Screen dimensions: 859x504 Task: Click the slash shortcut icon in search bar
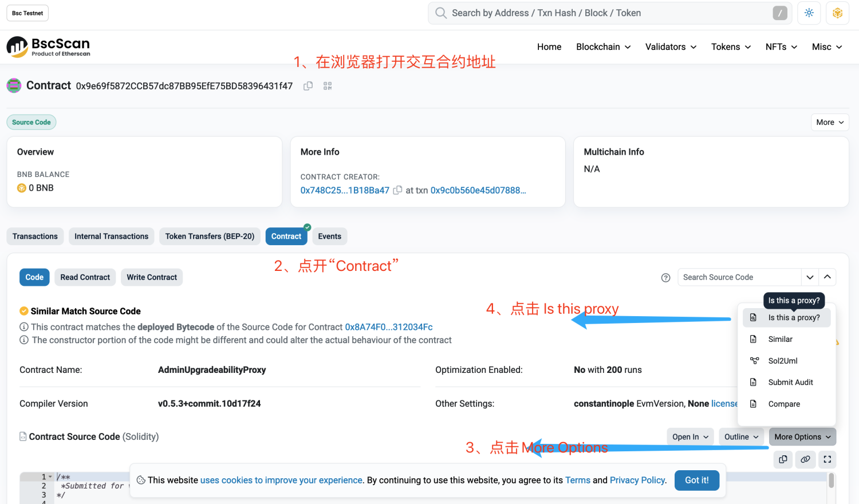780,13
